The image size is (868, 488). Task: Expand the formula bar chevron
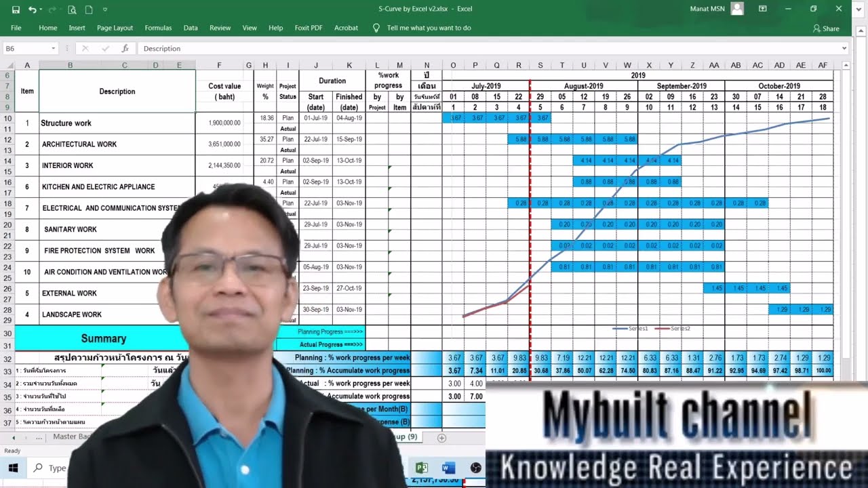[x=844, y=48]
